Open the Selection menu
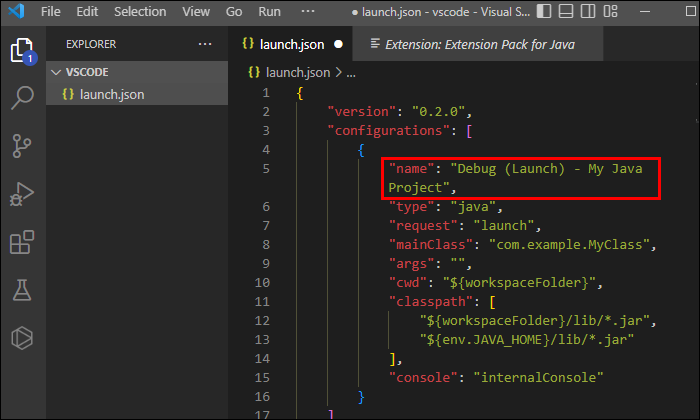Screen dimensions: 700x420 [140, 12]
